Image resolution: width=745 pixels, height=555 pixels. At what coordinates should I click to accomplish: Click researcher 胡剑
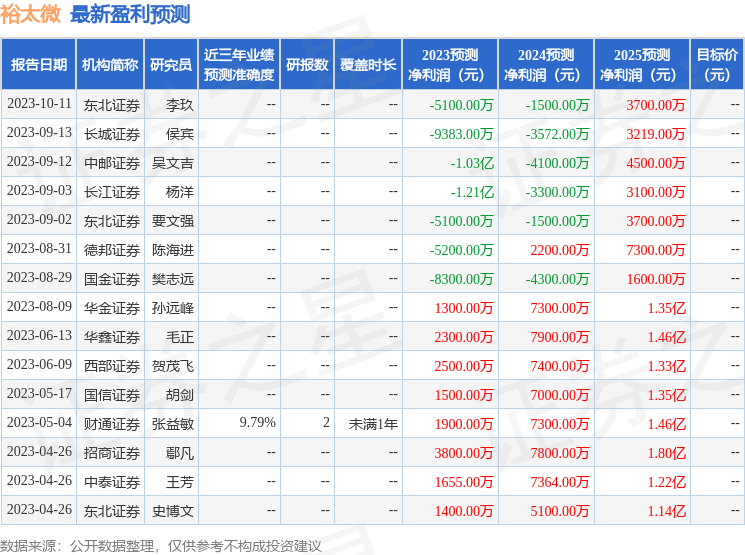click(180, 395)
